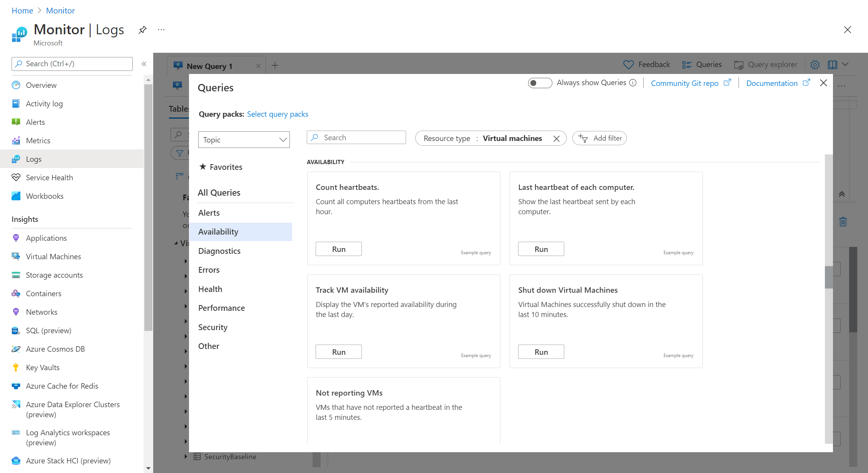868x473 pixels.
Task: Enable the Always show Queries toggle
Action: (538, 83)
